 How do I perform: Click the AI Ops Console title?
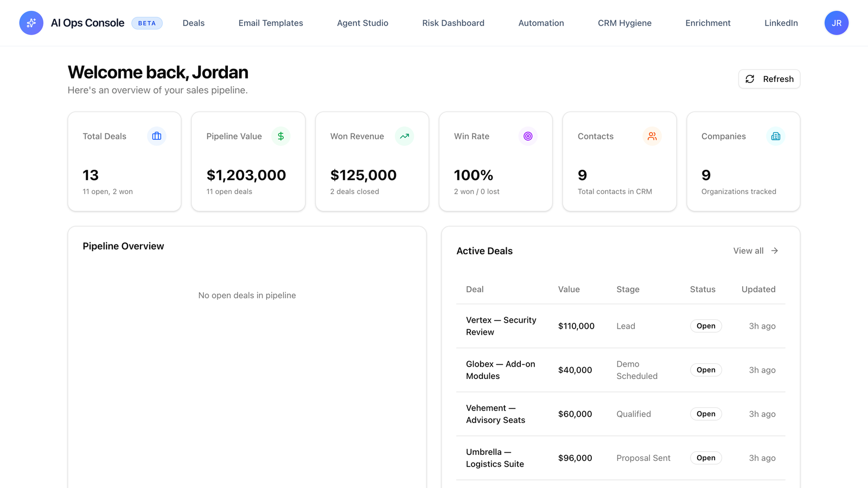pos(87,23)
